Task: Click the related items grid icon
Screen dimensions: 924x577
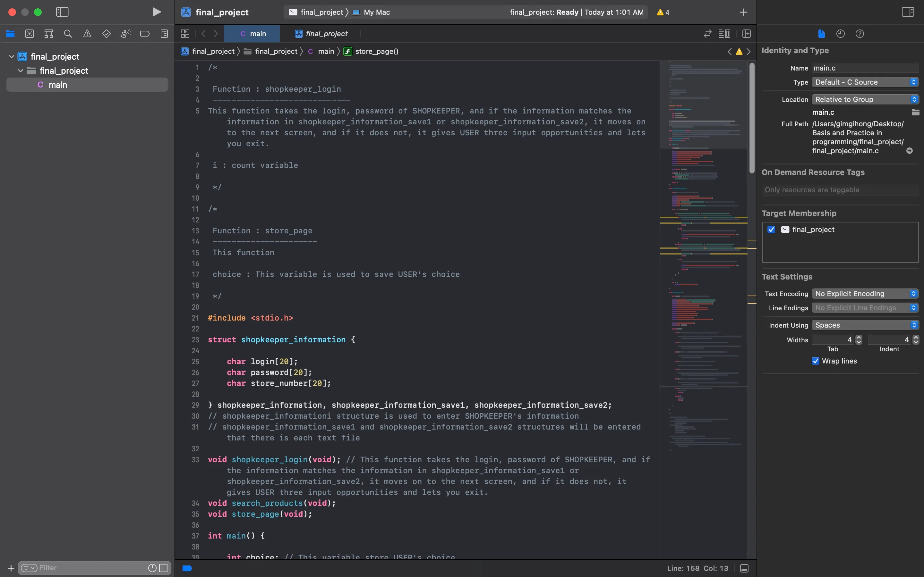Action: coord(185,34)
